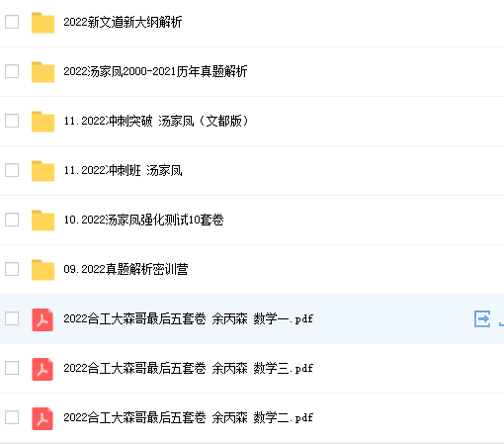Click folder icon for 09.2022真题解析密训营
Viewport: 504px width, 444px height.
pyautogui.click(x=42, y=270)
